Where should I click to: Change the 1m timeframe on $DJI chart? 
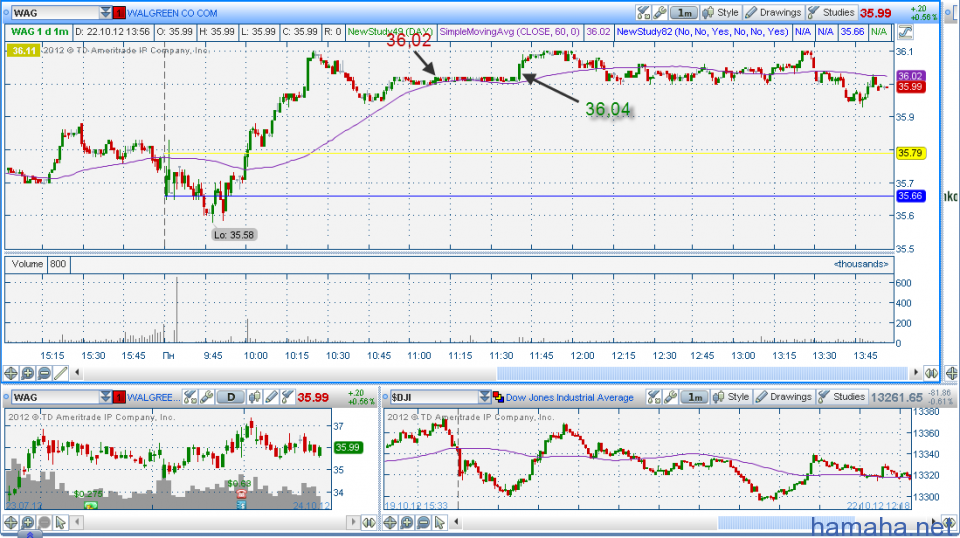click(x=695, y=397)
